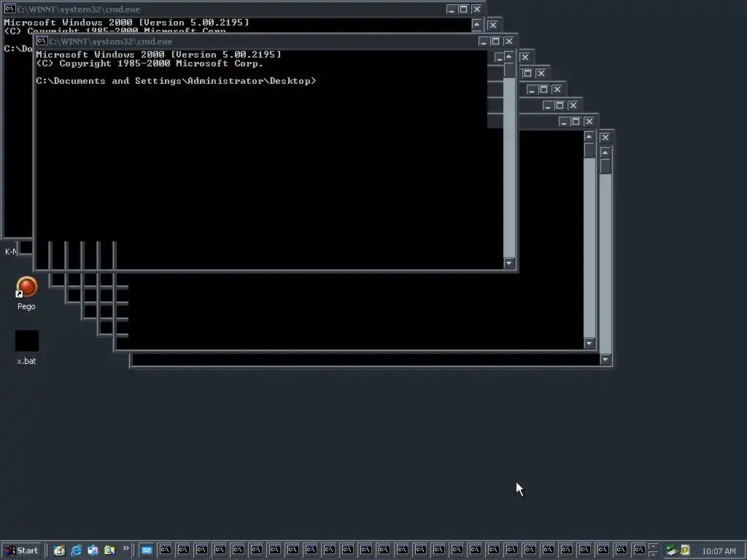Minimize the second-outermost cascaded cmd window
The width and height of the screenshot is (747, 560).
point(564,122)
